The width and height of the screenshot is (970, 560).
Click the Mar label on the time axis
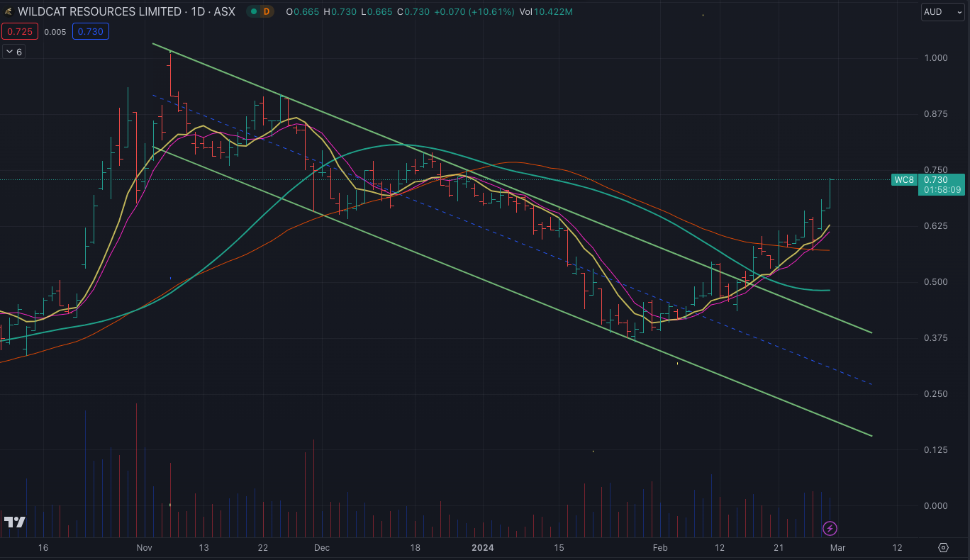[837, 548]
